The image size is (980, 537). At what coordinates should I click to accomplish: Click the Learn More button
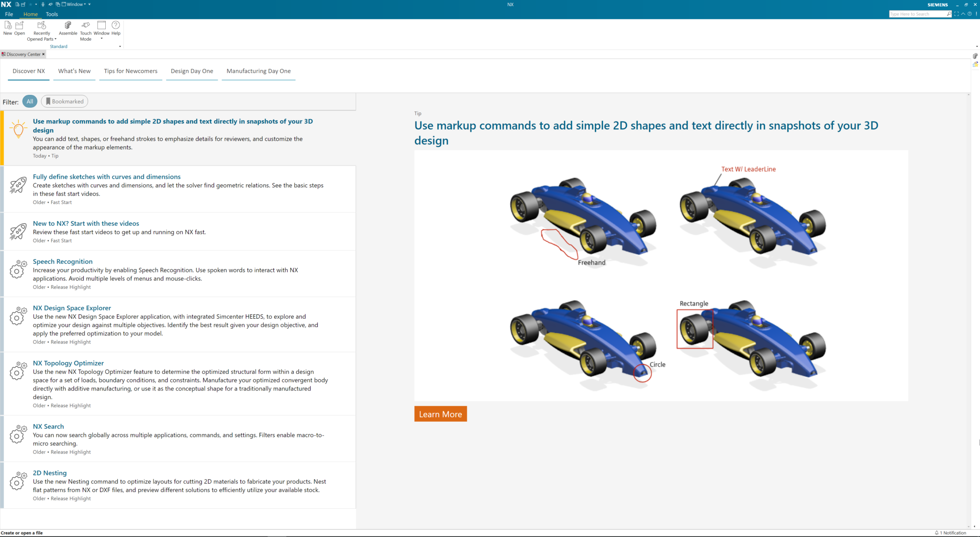tap(440, 414)
